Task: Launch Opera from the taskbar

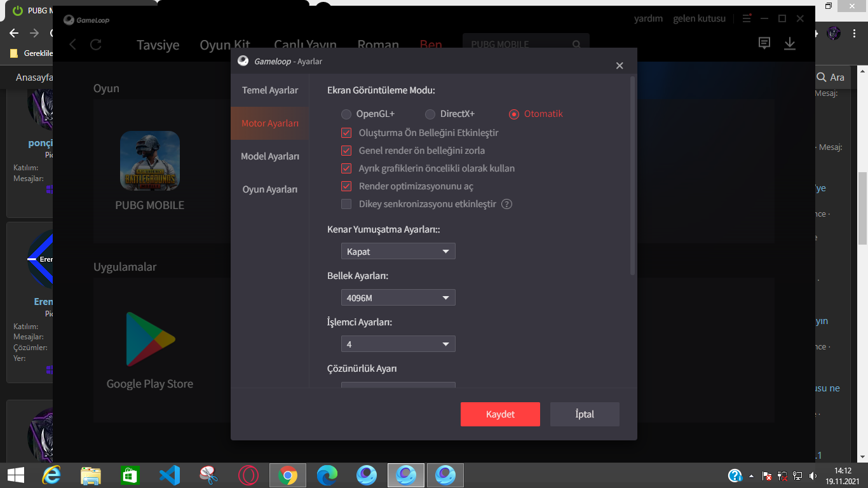Action: click(248, 475)
